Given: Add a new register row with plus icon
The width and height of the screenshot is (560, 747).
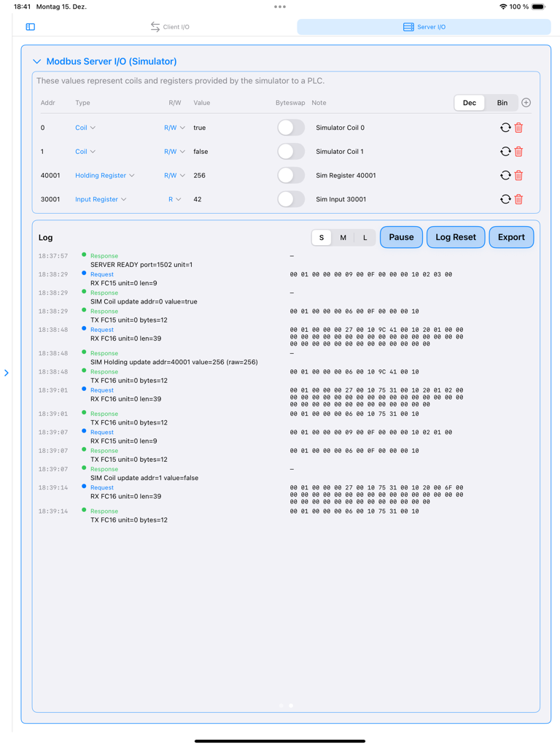Looking at the screenshot, I should click(x=526, y=102).
